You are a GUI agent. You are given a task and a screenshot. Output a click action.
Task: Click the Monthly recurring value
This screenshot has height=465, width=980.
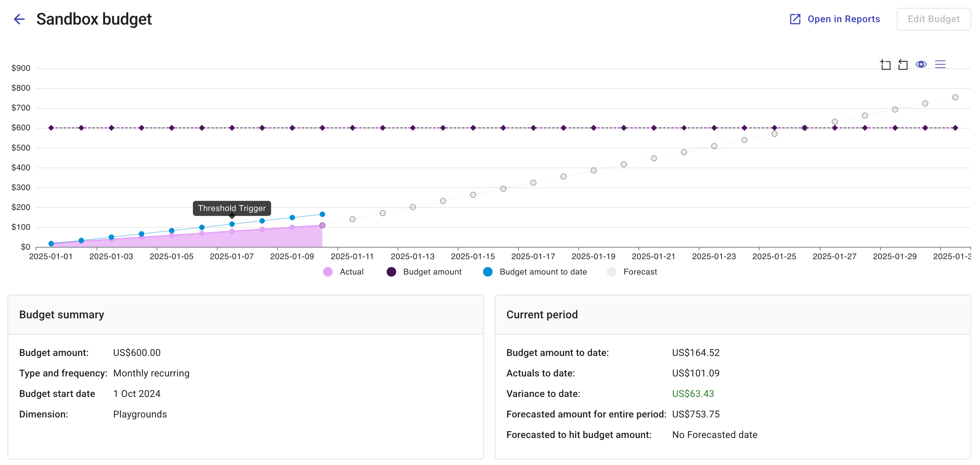tap(151, 373)
